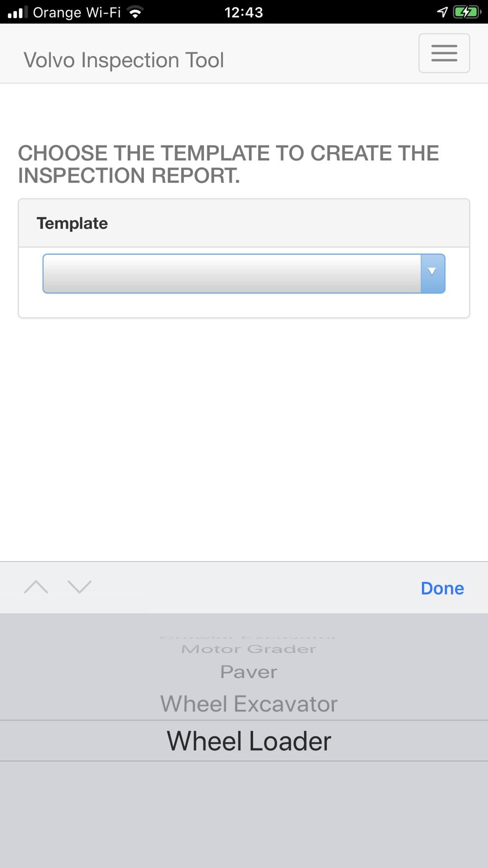
Task: Select Motor Grader in picker wheel
Action: pyautogui.click(x=249, y=649)
